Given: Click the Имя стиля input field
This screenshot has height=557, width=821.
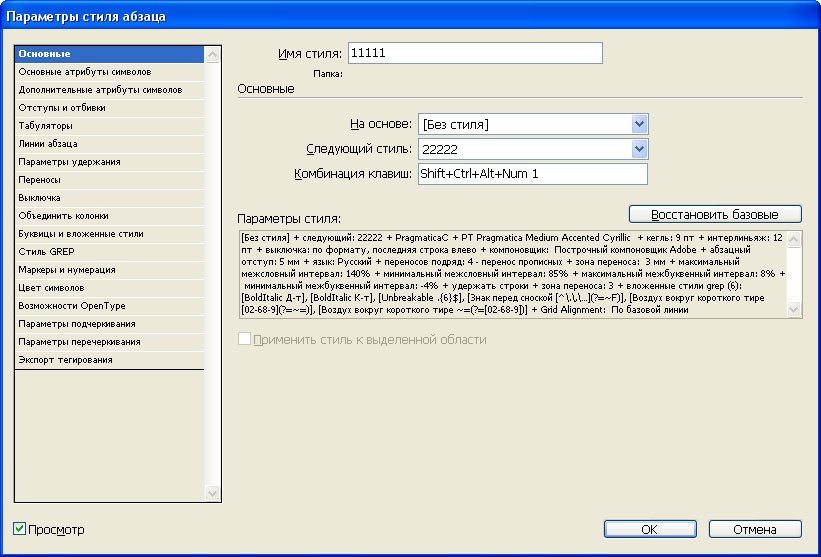Looking at the screenshot, I should (475, 53).
